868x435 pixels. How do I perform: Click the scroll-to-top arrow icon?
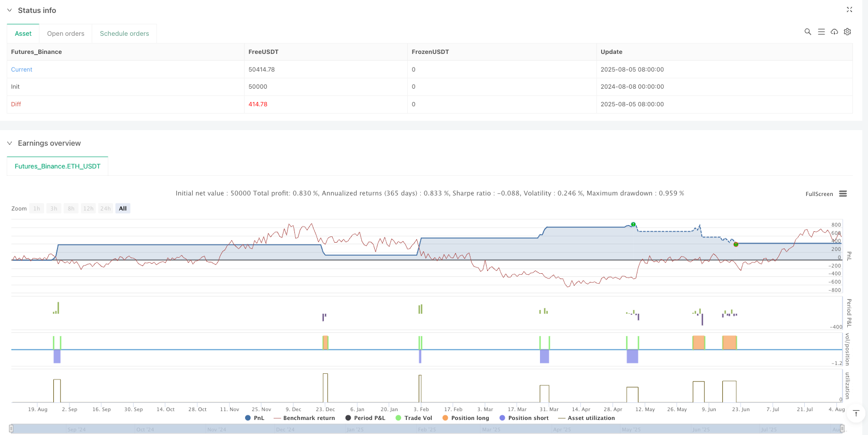pyautogui.click(x=856, y=413)
